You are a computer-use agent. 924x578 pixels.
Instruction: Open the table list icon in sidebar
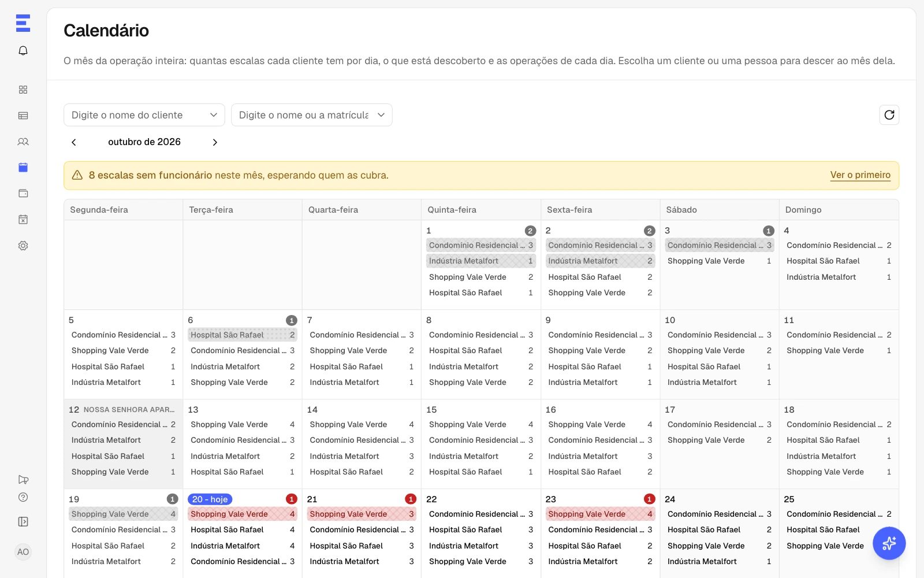click(x=23, y=116)
